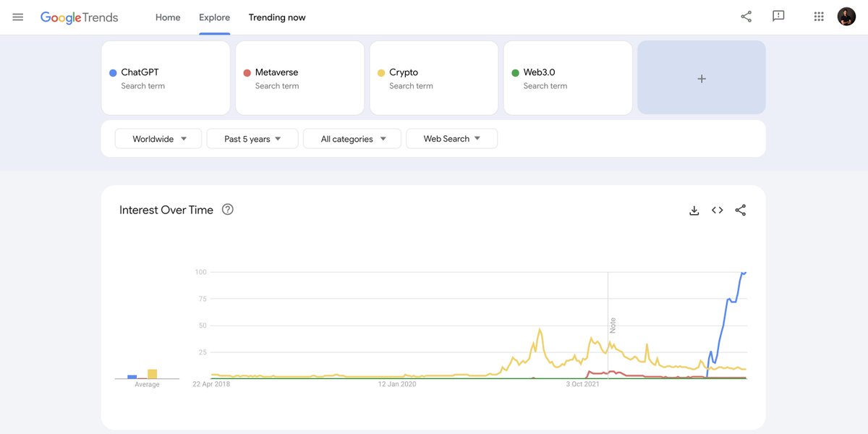Edit the Crypto search term card
This screenshot has height=434, width=868.
(x=434, y=77)
